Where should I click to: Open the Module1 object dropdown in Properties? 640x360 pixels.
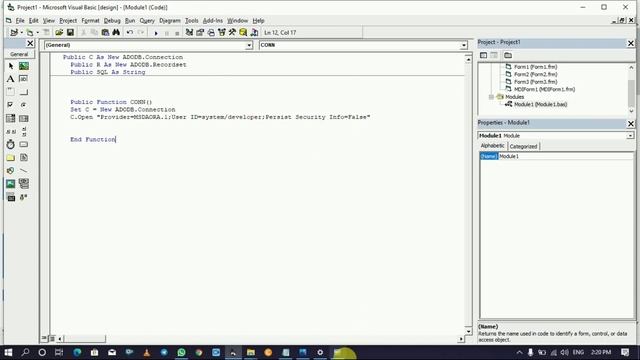coord(630,136)
